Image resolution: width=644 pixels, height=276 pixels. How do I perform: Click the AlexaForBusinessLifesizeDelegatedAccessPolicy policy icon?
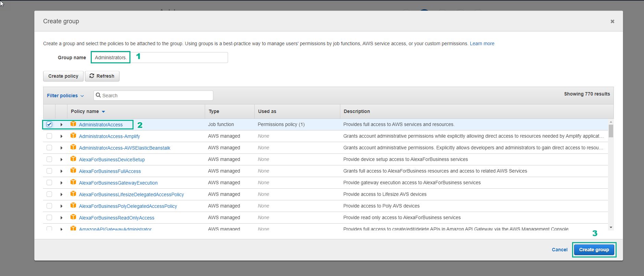coord(73,194)
